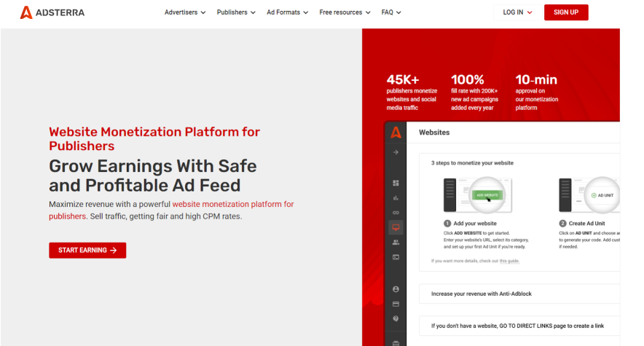
Task: Open the Free resources menu
Action: (x=345, y=12)
